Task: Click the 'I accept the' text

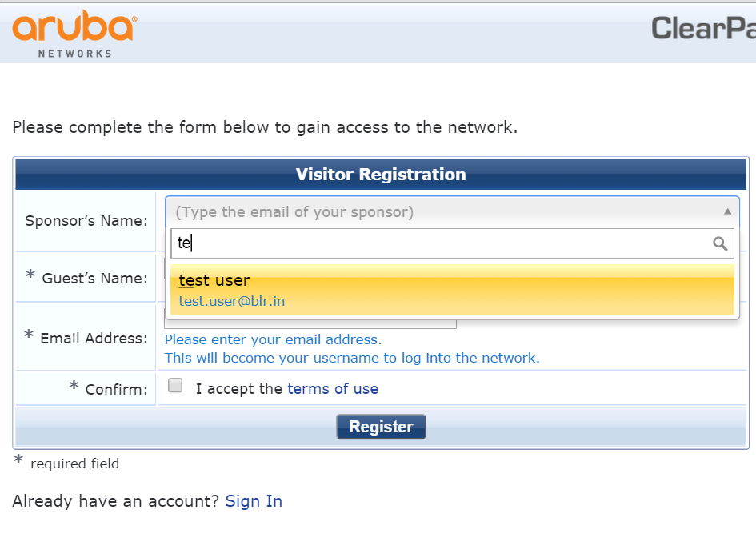Action: coord(238,389)
